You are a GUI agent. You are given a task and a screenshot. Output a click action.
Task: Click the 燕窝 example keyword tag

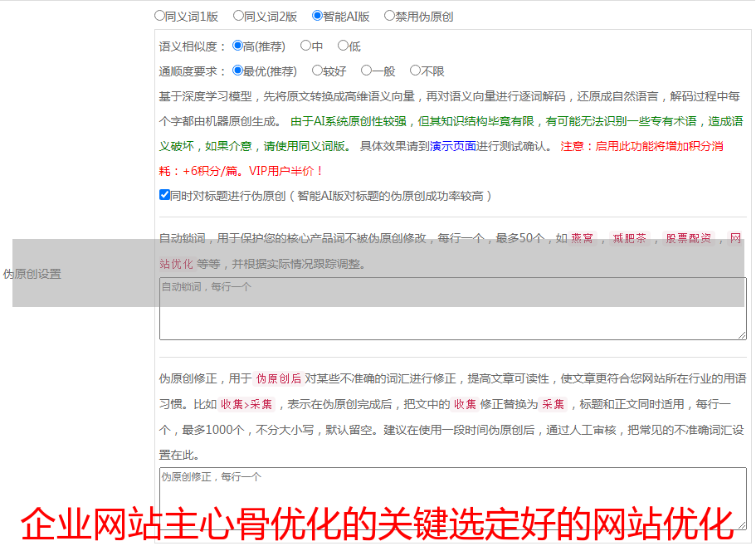[x=588, y=239]
